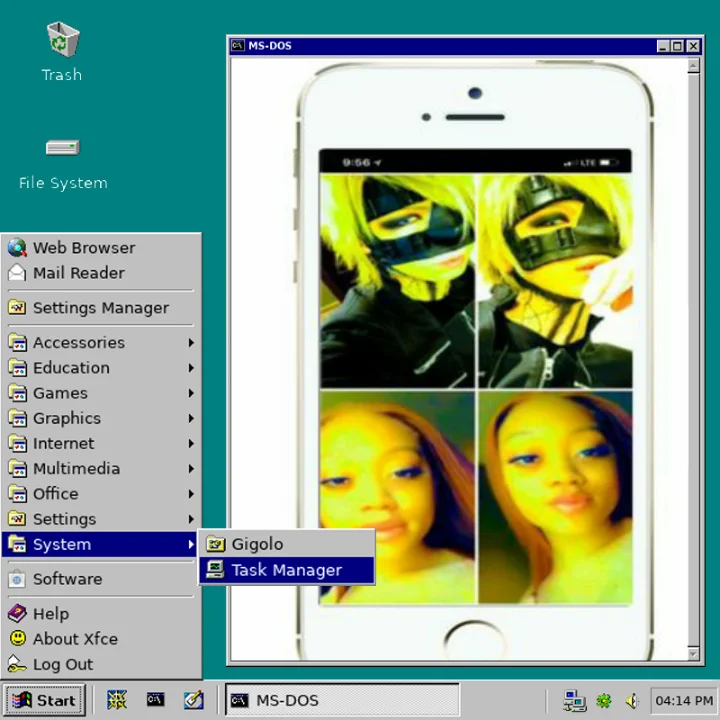Launch the text editor pencil taskbar icon
Screen dimensions: 720x720
tap(193, 700)
